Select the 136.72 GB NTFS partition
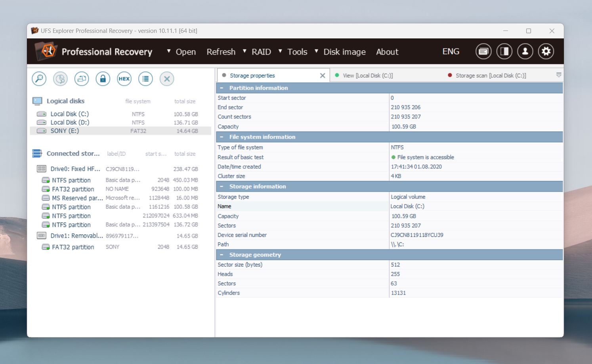The image size is (592, 364). pyautogui.click(x=120, y=225)
